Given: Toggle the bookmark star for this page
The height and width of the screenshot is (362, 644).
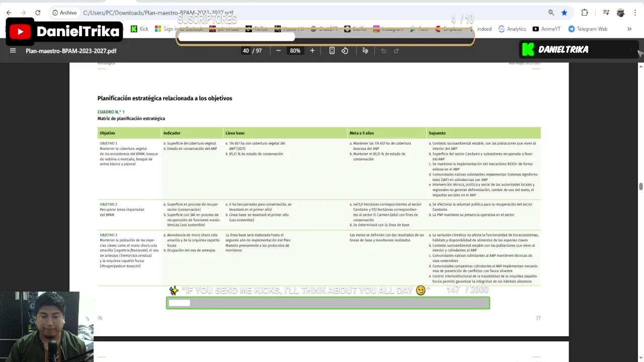Looking at the screenshot, I should [564, 13].
